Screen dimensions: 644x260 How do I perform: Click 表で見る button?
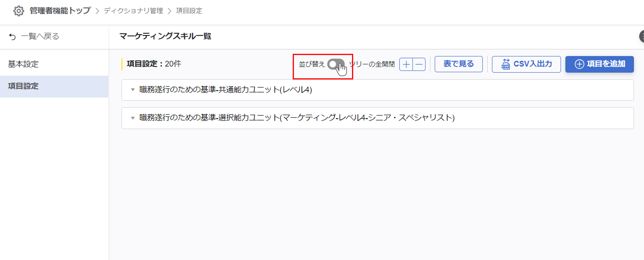(x=458, y=64)
